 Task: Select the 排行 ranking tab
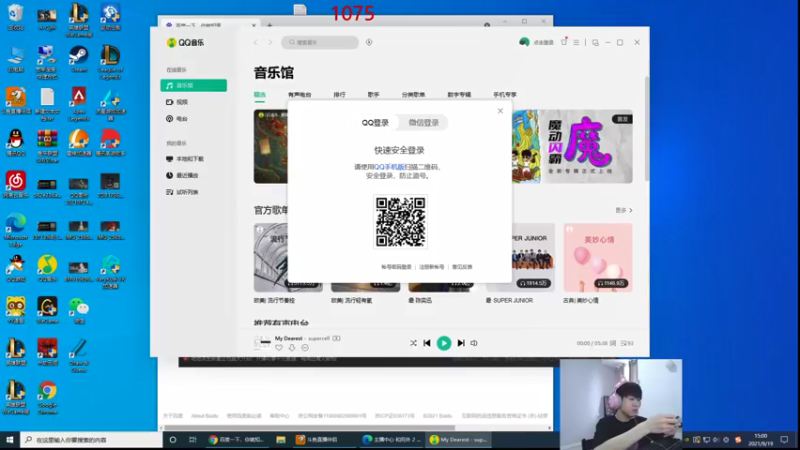pos(339,95)
